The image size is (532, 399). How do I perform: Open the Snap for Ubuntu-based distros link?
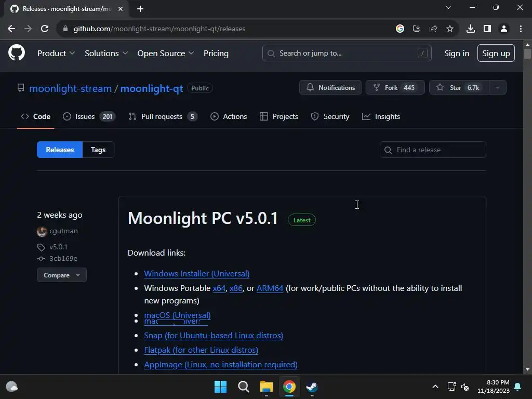[x=214, y=335]
